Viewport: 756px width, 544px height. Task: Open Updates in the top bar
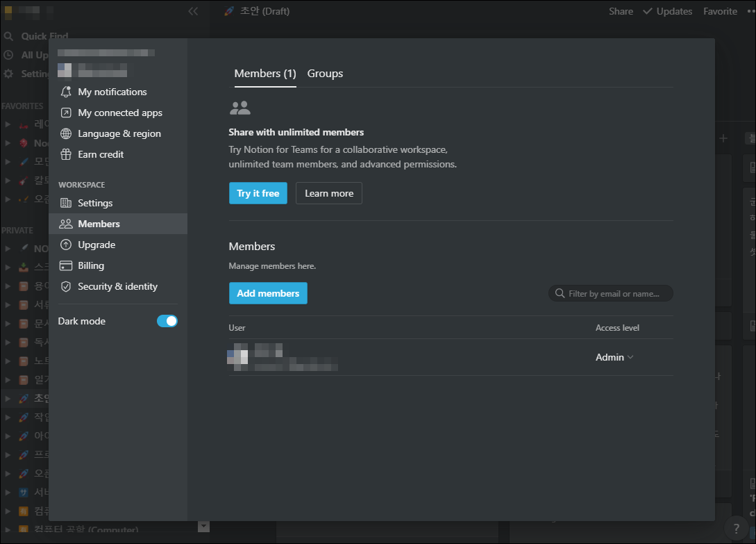[x=668, y=11]
